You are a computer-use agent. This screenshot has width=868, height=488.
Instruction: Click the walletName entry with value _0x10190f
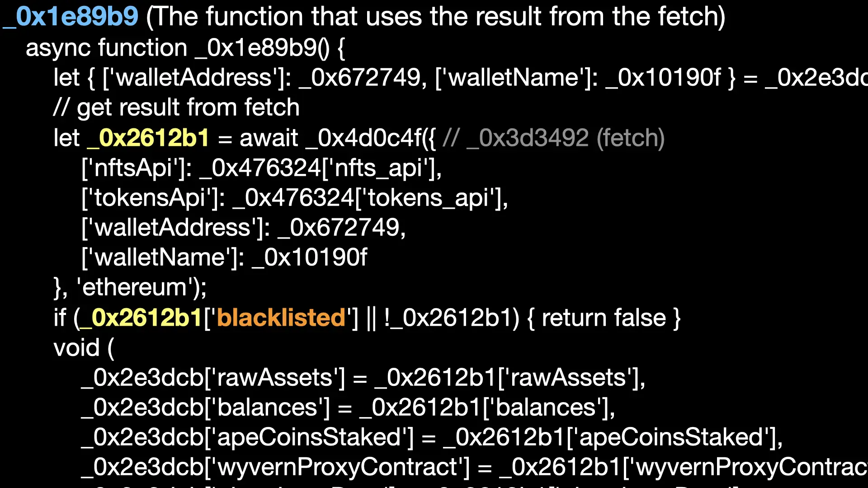[x=224, y=258]
